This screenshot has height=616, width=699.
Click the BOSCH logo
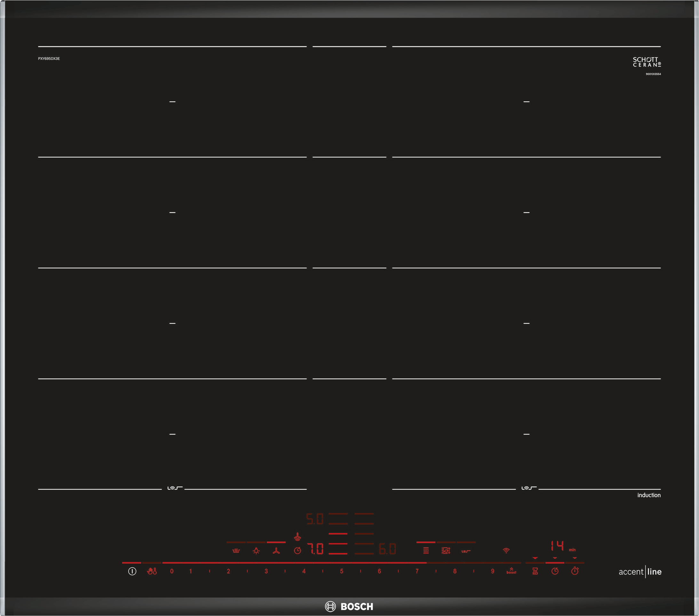click(x=349, y=606)
